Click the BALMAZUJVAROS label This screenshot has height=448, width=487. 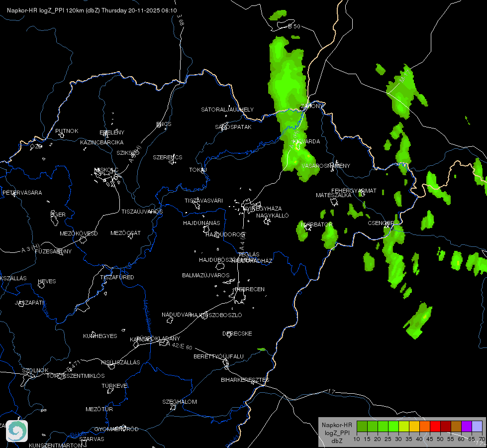point(206,275)
